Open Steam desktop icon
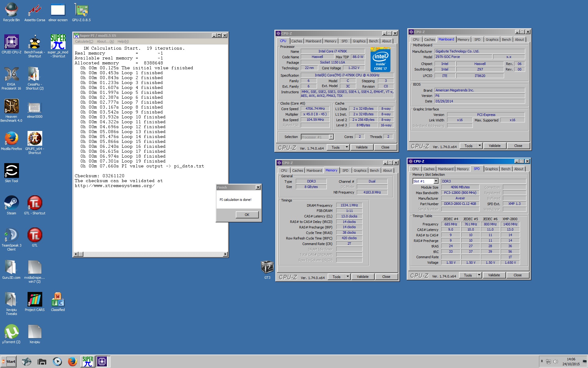 coord(11,205)
